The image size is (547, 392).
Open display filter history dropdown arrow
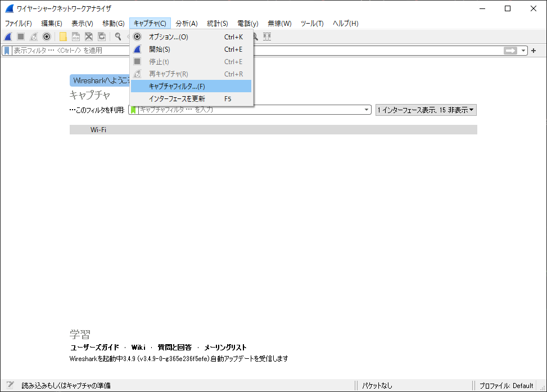[x=523, y=51]
